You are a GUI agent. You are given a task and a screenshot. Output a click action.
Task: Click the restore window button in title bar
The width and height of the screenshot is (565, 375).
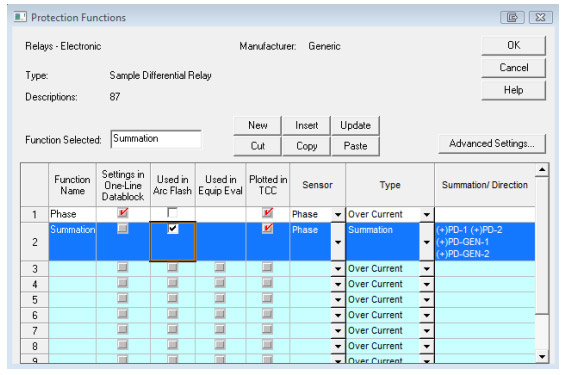[x=512, y=17]
